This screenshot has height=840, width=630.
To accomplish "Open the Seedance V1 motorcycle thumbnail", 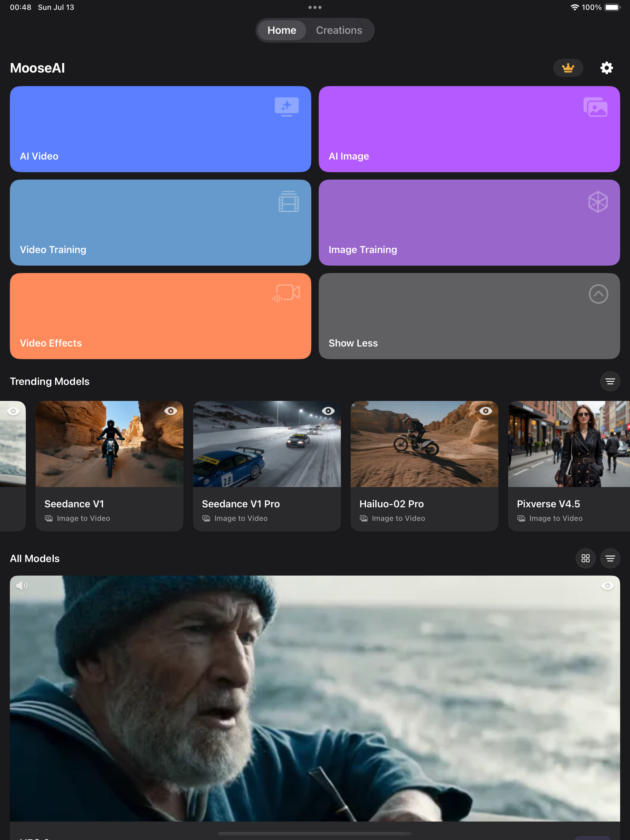I will pos(110,444).
